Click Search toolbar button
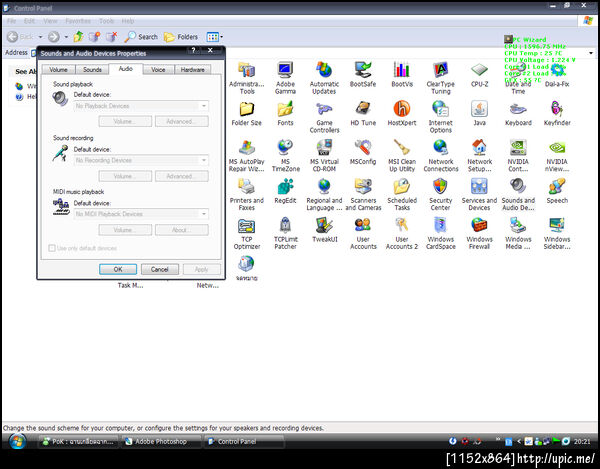Viewport: 600px width, 469px height. coord(141,37)
